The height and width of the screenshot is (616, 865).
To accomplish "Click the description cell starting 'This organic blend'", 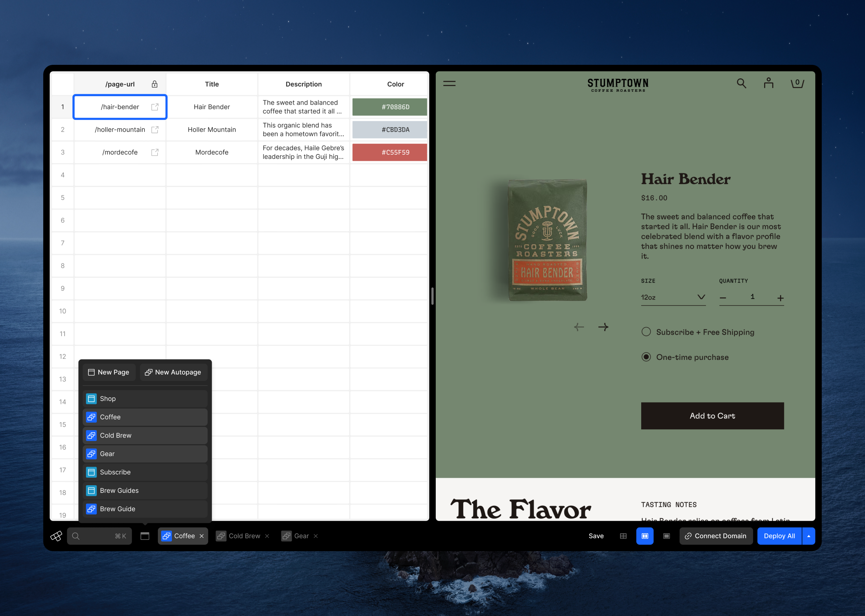I will coord(304,130).
